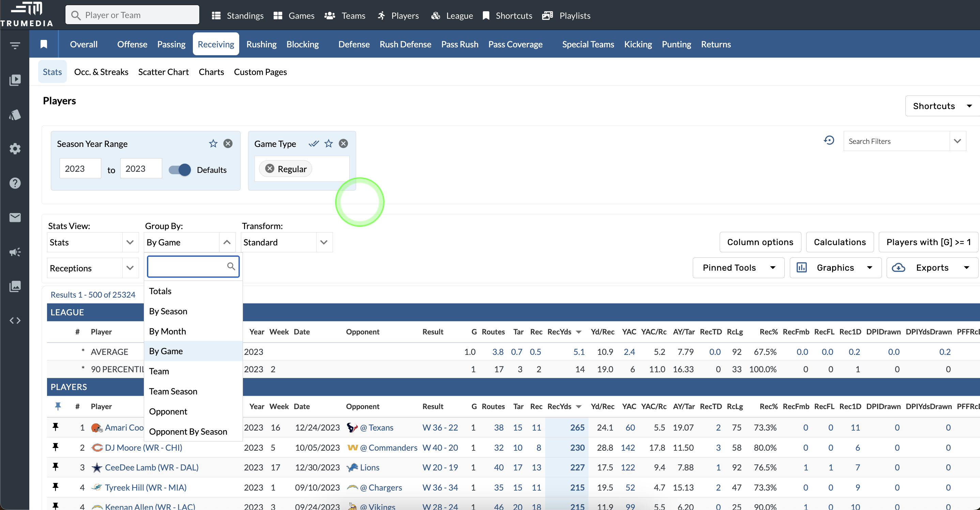This screenshot has width=980, height=510.
Task: Open the help question mark icon
Action: 15,183
